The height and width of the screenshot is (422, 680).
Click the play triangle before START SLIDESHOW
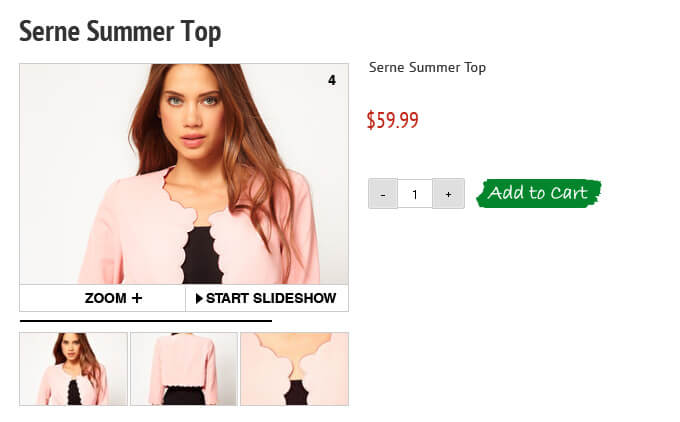199,298
